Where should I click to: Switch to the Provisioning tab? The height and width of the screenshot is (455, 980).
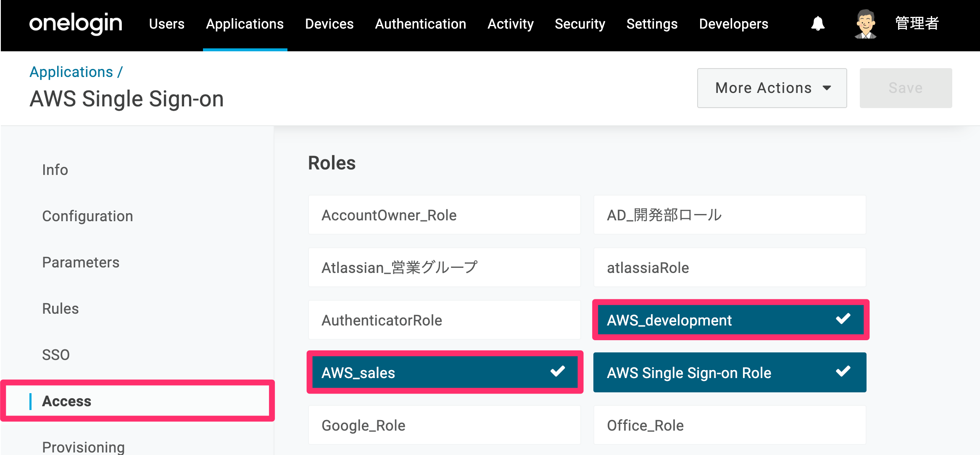(84, 447)
